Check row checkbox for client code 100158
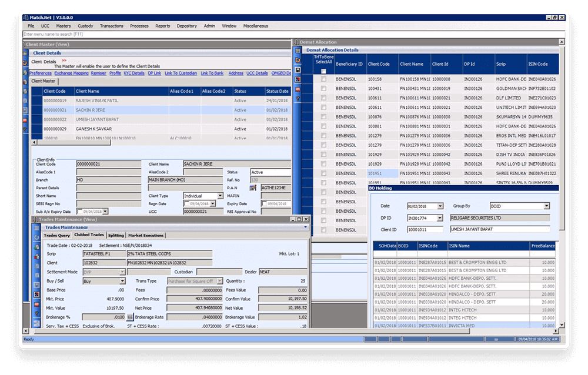The image size is (588, 375). tap(323, 79)
